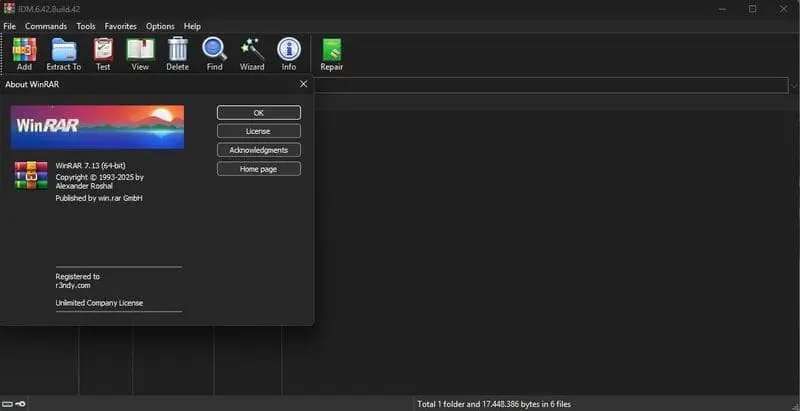This screenshot has width=800, height=411.
Task: Open the Extract To tool
Action: click(x=64, y=54)
